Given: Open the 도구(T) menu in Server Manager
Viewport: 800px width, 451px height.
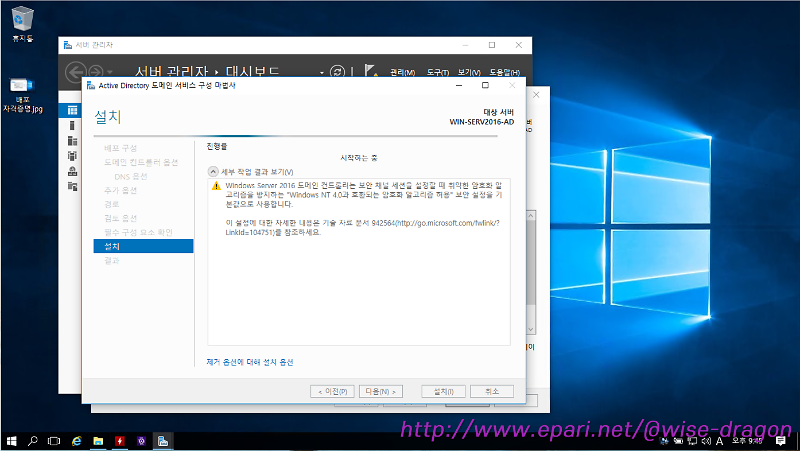Looking at the screenshot, I should click(438, 73).
